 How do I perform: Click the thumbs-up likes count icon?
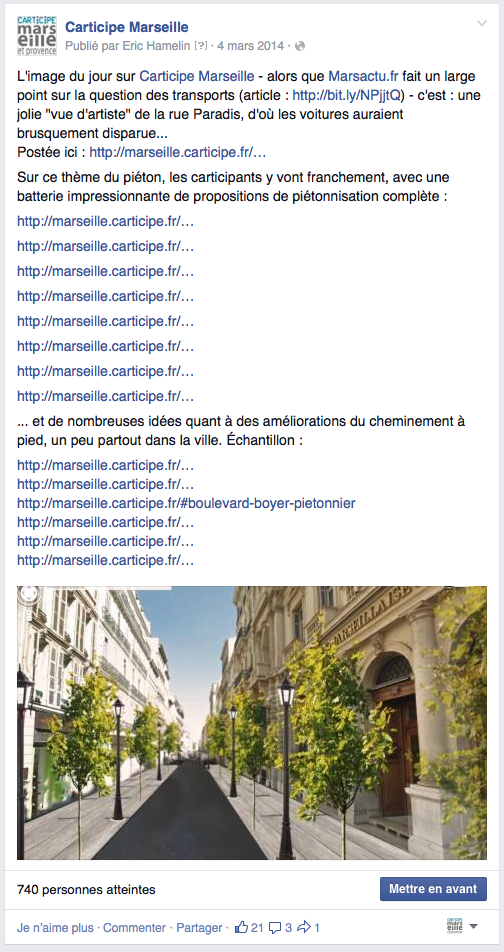coord(242,927)
